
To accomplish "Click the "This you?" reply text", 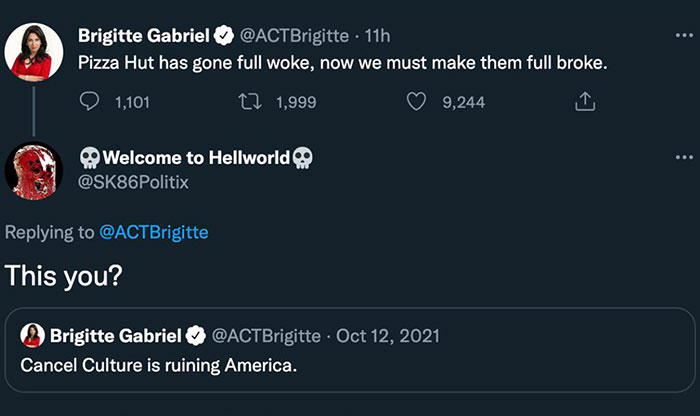I will coord(64,277).
